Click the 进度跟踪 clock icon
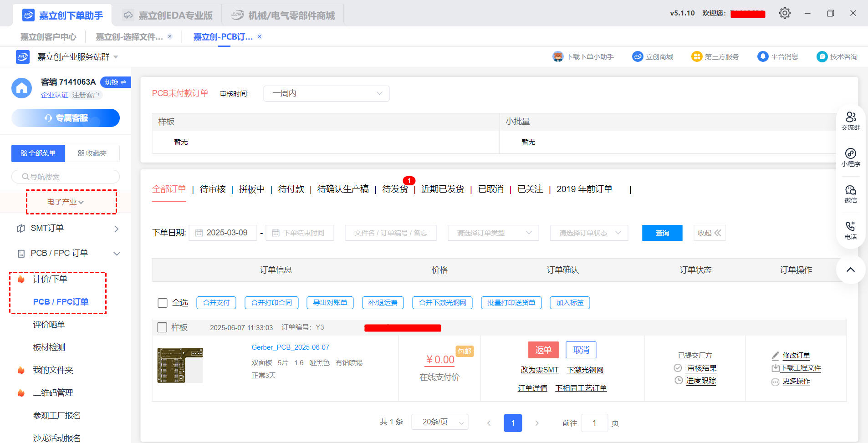868x443 pixels. pyautogui.click(x=679, y=380)
